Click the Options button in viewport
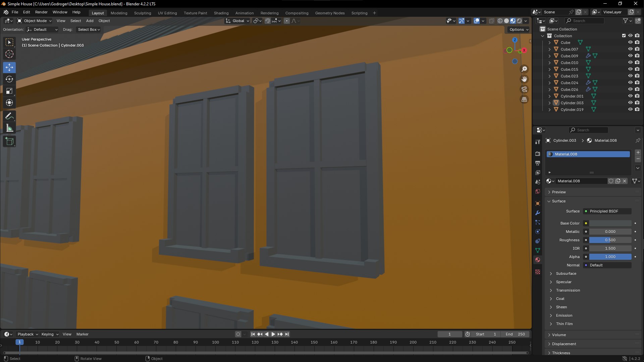Screen dimensions: 644x362 (x=519, y=29)
